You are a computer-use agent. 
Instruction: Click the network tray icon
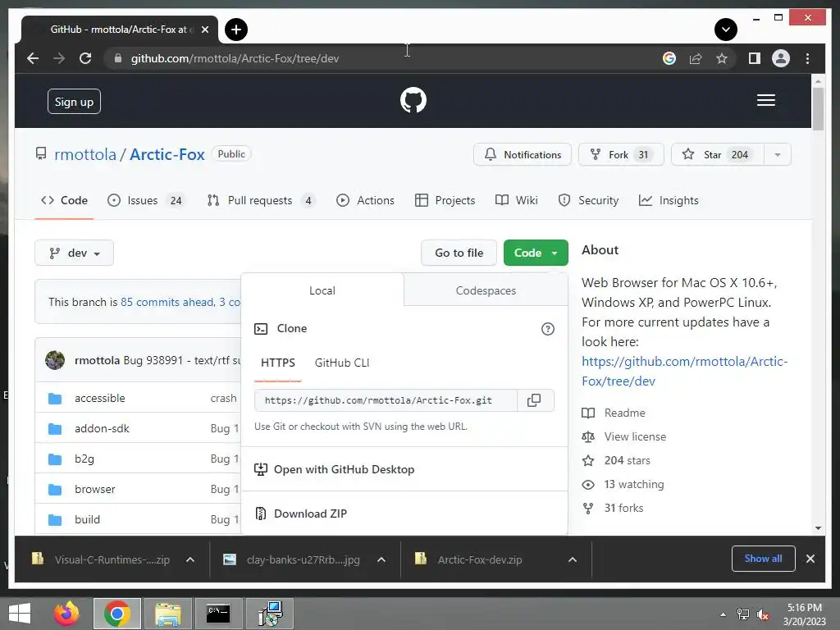[x=742, y=614]
